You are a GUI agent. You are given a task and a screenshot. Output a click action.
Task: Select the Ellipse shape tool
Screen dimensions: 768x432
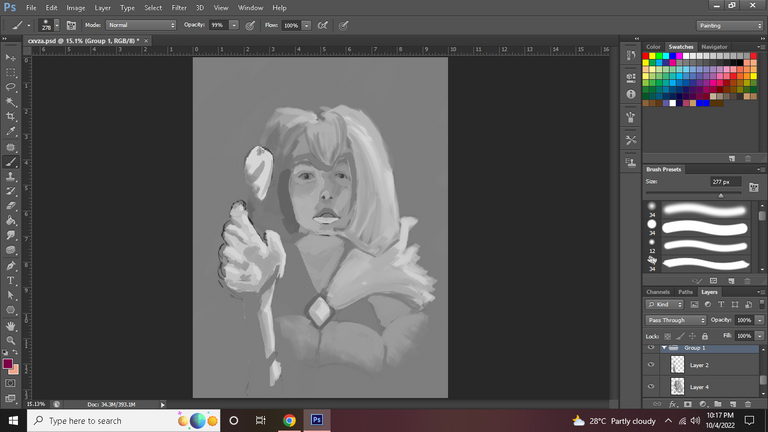pos(10,310)
